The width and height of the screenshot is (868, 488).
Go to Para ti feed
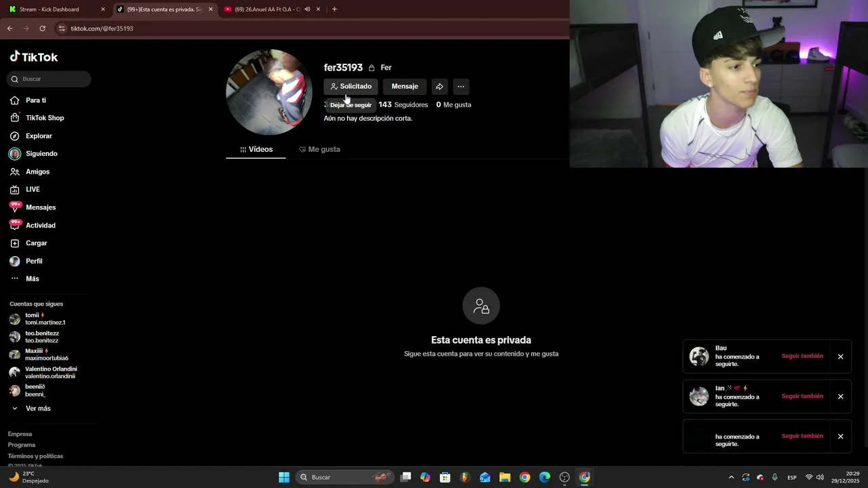(x=36, y=100)
